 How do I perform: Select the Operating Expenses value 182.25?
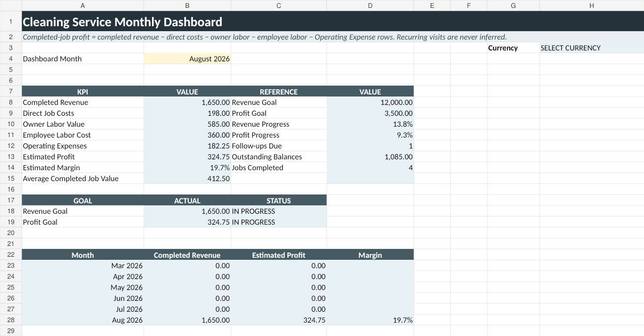[x=187, y=146]
